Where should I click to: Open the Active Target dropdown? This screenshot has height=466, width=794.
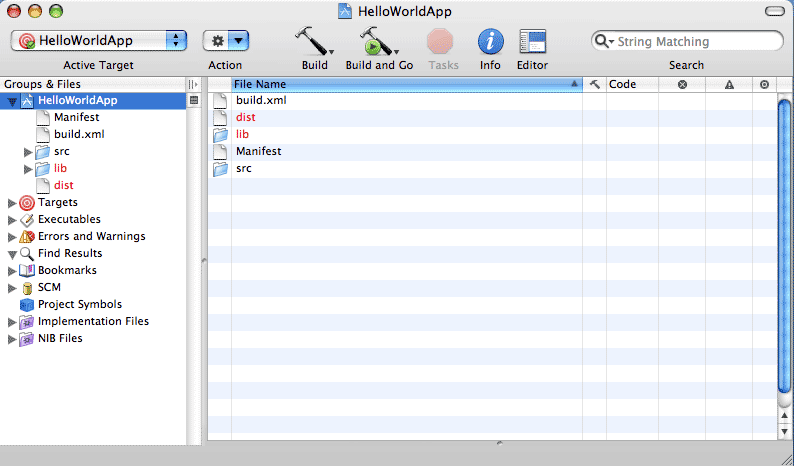coord(99,41)
